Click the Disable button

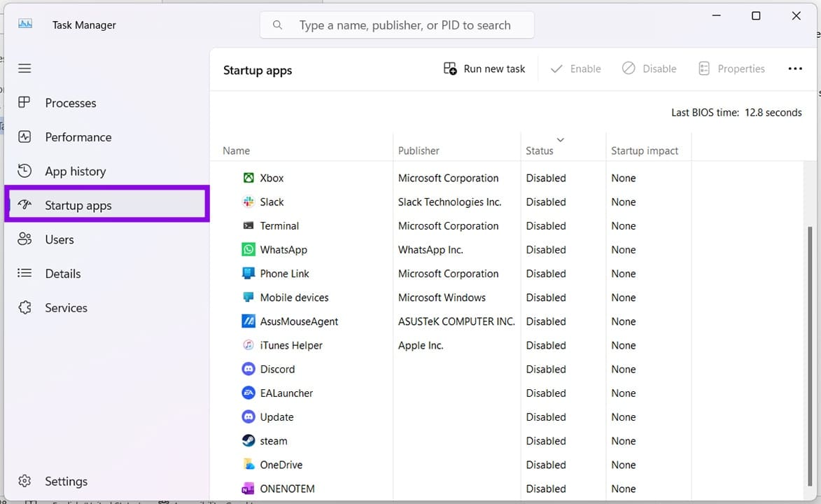tap(650, 69)
